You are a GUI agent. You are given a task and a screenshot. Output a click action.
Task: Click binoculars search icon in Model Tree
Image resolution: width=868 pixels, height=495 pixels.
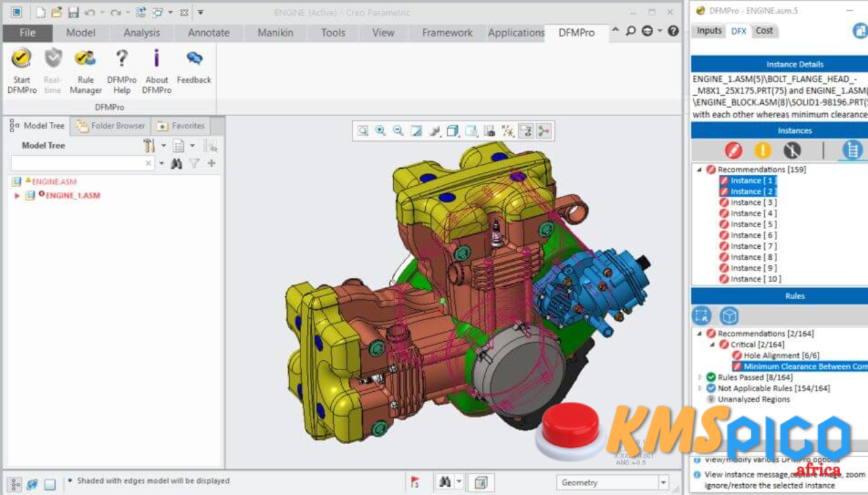(x=176, y=163)
